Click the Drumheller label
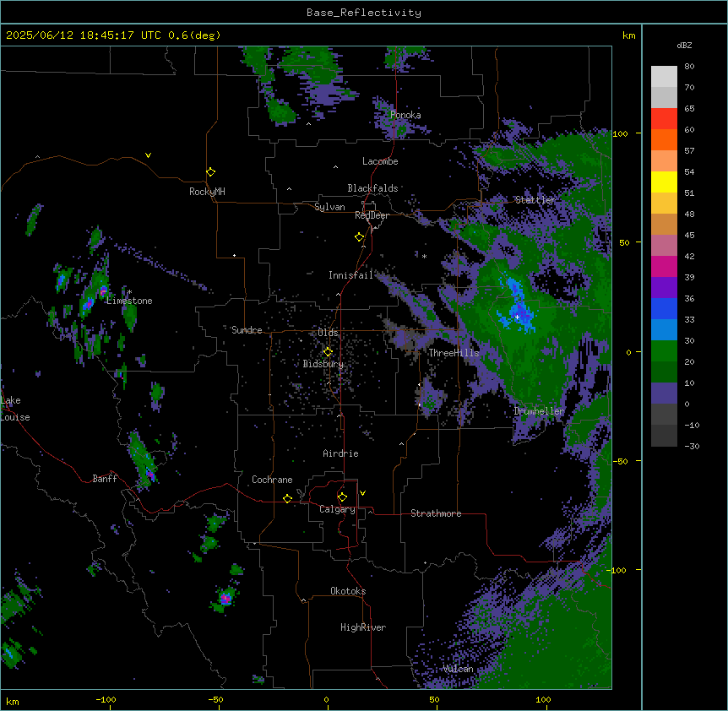The width and height of the screenshot is (728, 711). tap(539, 411)
